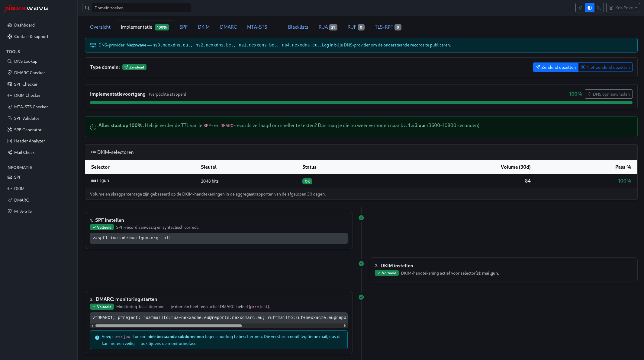Screen dimensions: 644x360
Task: Focus the Domein zoeken search field
Action: [x=141, y=8]
